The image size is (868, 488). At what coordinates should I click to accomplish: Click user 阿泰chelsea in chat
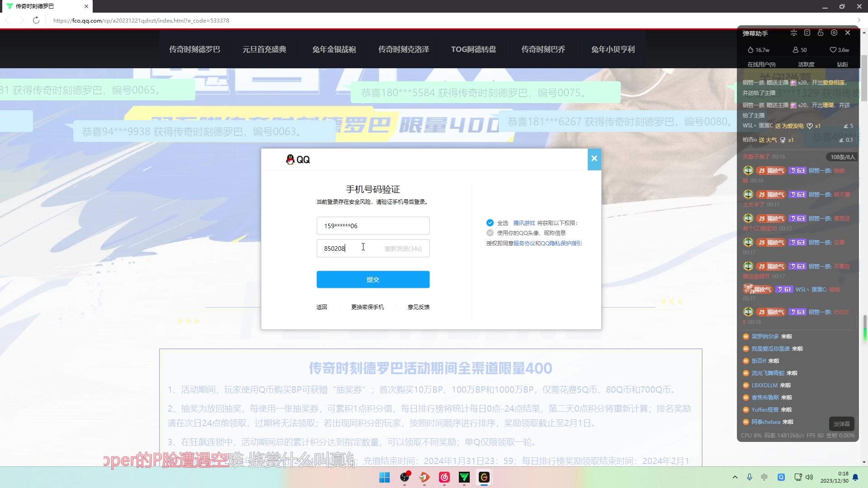click(766, 422)
